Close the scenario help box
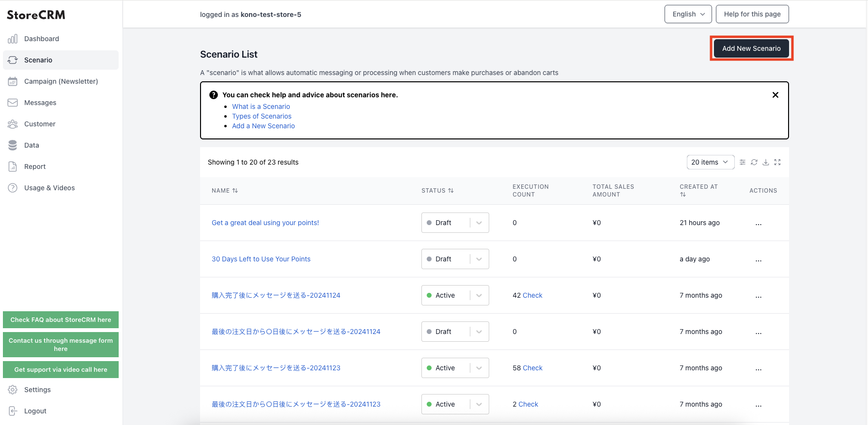 point(775,95)
